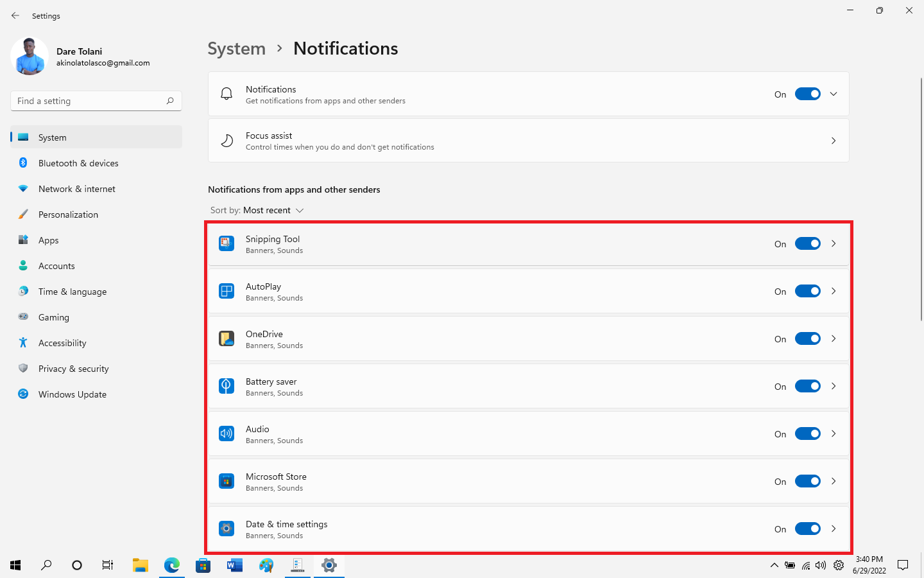The width and height of the screenshot is (924, 578).
Task: Open Cortana circle on taskbar
Action: point(77,565)
